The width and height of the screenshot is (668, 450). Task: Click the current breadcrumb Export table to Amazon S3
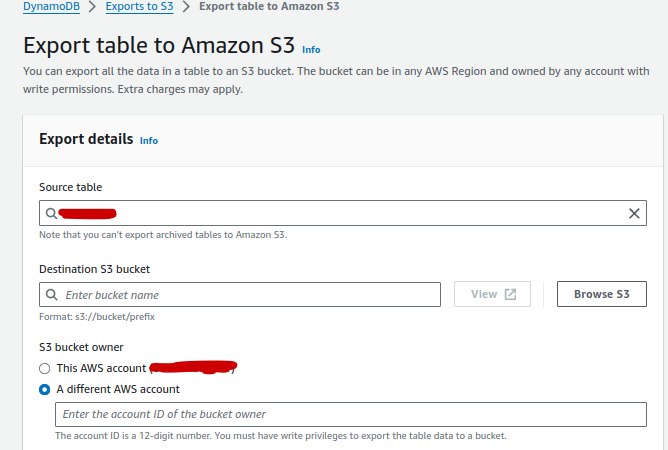click(x=269, y=6)
